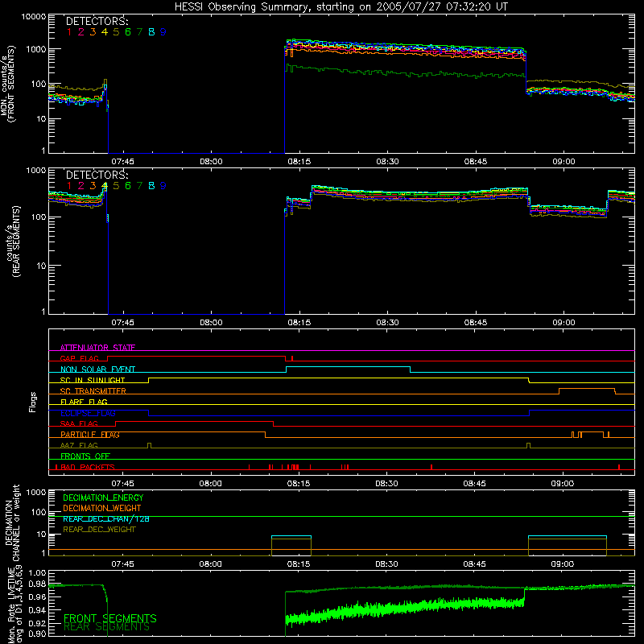644x644 pixels.
Task: Click the 0.90 livetime axis tick
Action: coord(37,634)
